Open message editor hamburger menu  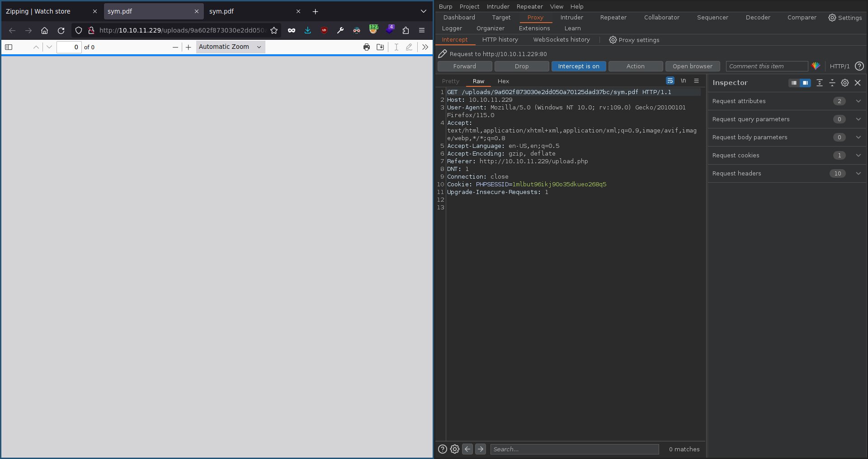(696, 80)
